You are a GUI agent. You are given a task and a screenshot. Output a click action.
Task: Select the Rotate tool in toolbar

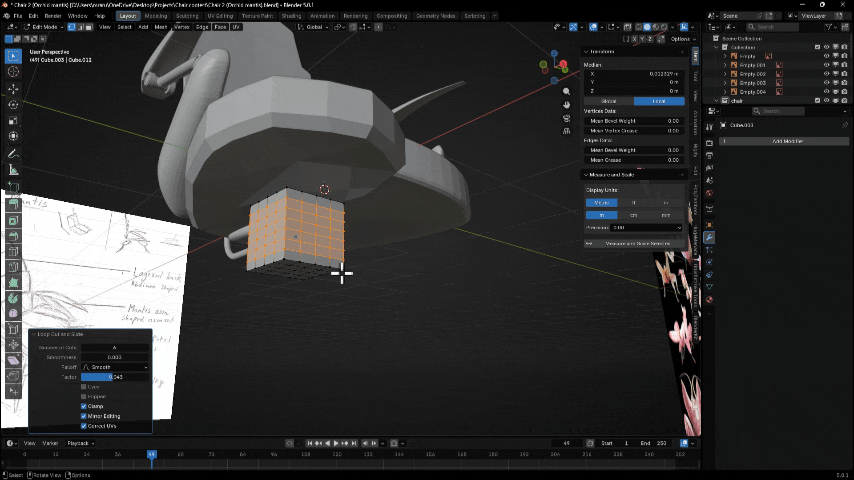click(x=14, y=104)
